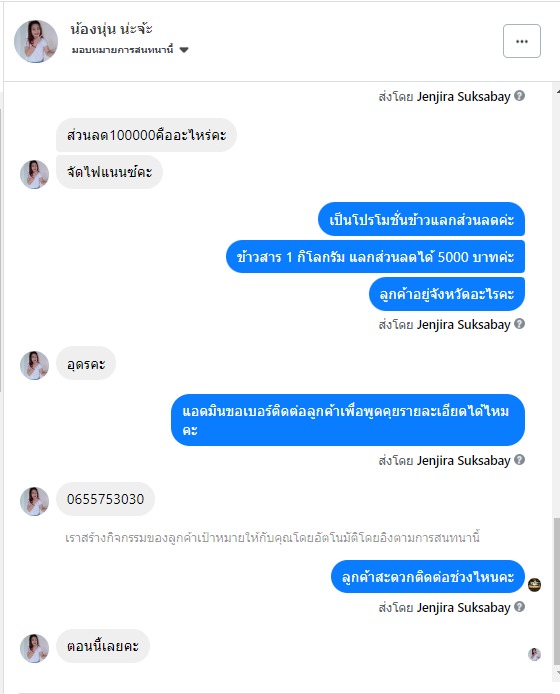Click the customer name น้องนุ่น น่ะจ๊ะ
Screen dimensions: 560x694
(111, 29)
